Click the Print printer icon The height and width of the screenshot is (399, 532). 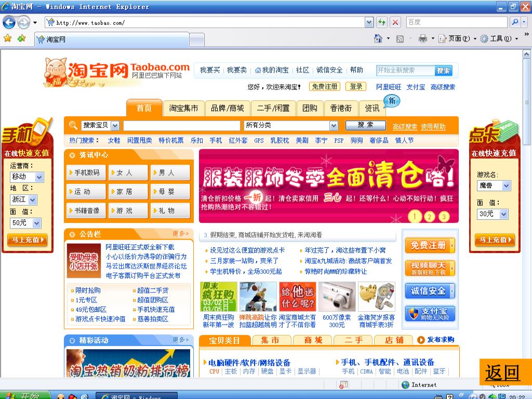pyautogui.click(x=423, y=38)
